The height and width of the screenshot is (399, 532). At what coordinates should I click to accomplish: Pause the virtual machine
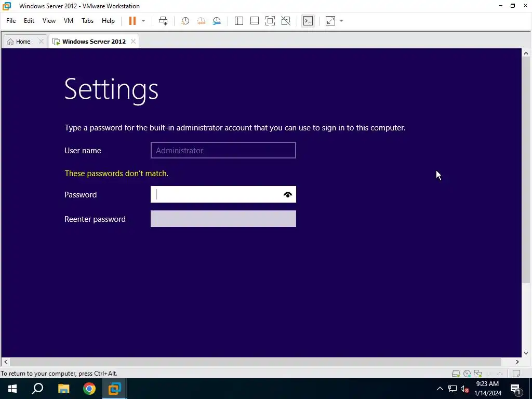click(132, 21)
